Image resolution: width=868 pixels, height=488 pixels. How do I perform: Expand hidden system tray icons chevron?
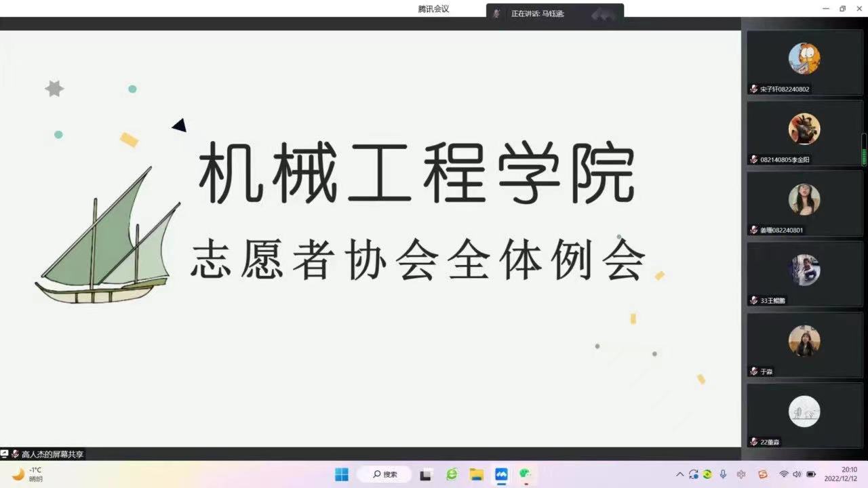680,474
